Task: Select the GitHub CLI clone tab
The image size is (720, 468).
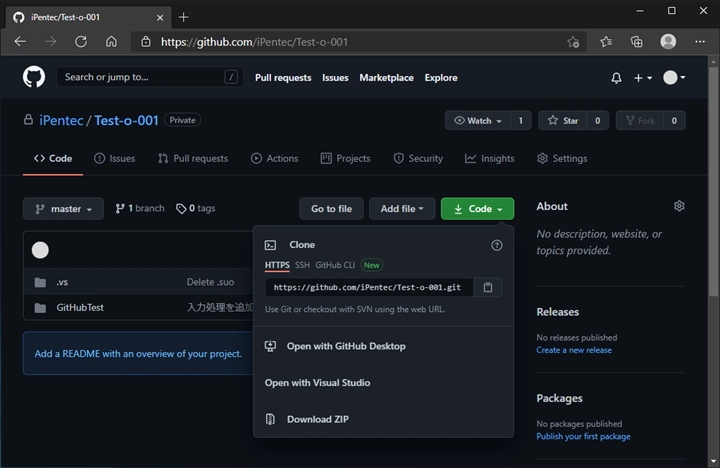Action: (x=335, y=265)
